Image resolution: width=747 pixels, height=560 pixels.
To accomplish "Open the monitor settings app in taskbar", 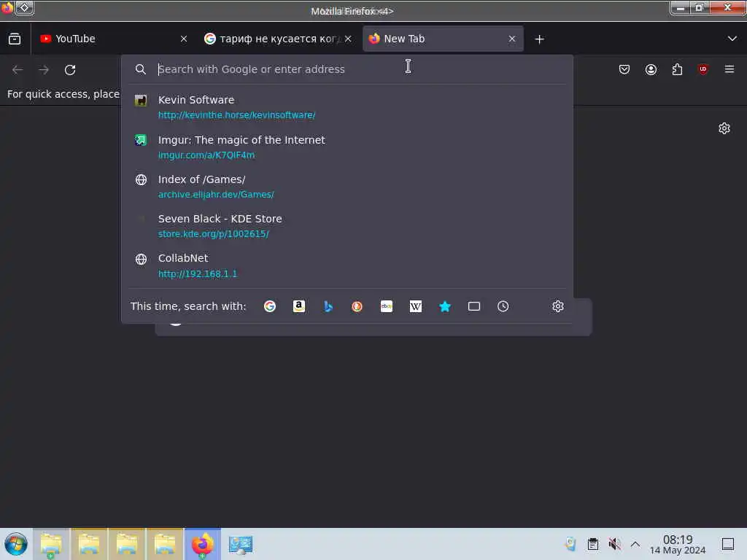I will [240, 544].
